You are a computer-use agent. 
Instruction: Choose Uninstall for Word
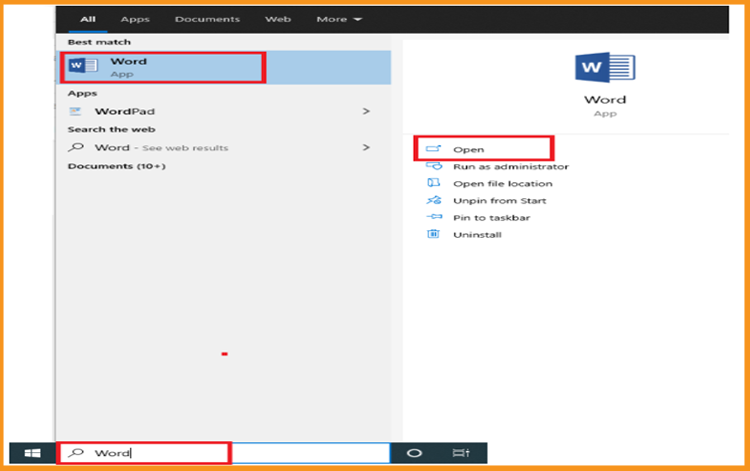pyautogui.click(x=477, y=235)
